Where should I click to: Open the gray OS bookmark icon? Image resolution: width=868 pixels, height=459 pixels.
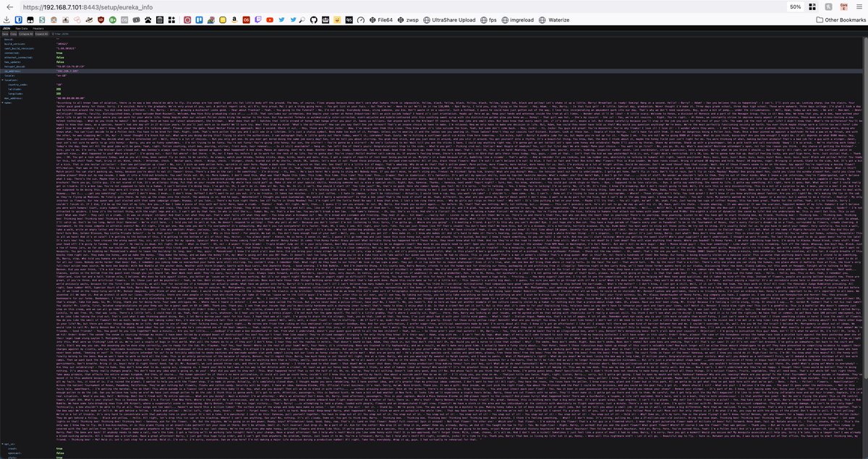tap(124, 20)
